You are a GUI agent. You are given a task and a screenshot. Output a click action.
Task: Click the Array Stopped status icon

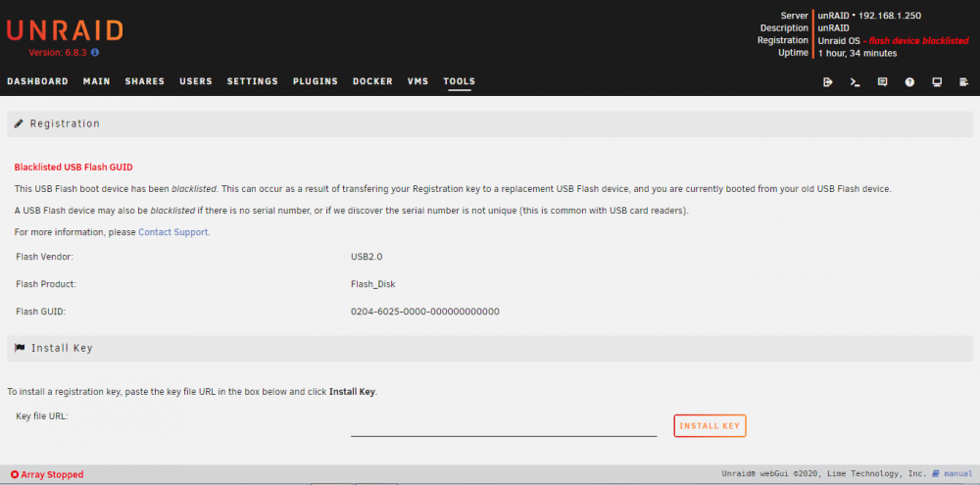coord(15,475)
